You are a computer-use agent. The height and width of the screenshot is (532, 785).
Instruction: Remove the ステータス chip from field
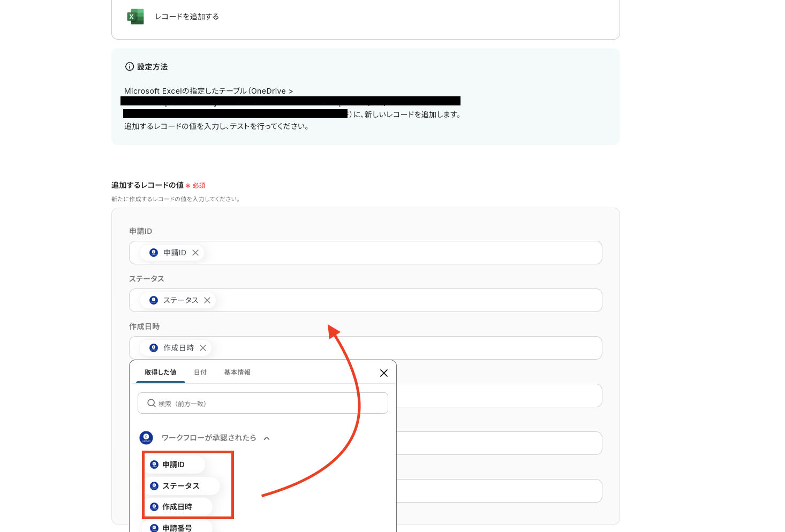[x=207, y=300]
